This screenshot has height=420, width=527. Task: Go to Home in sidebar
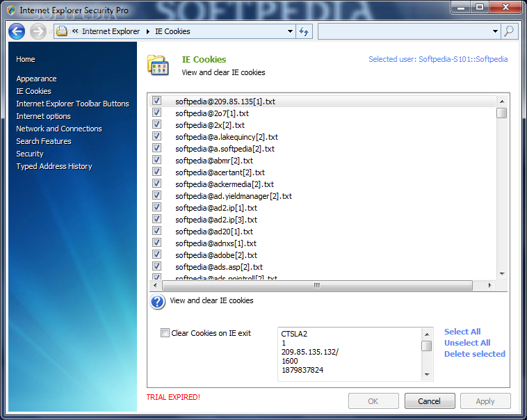[26, 59]
